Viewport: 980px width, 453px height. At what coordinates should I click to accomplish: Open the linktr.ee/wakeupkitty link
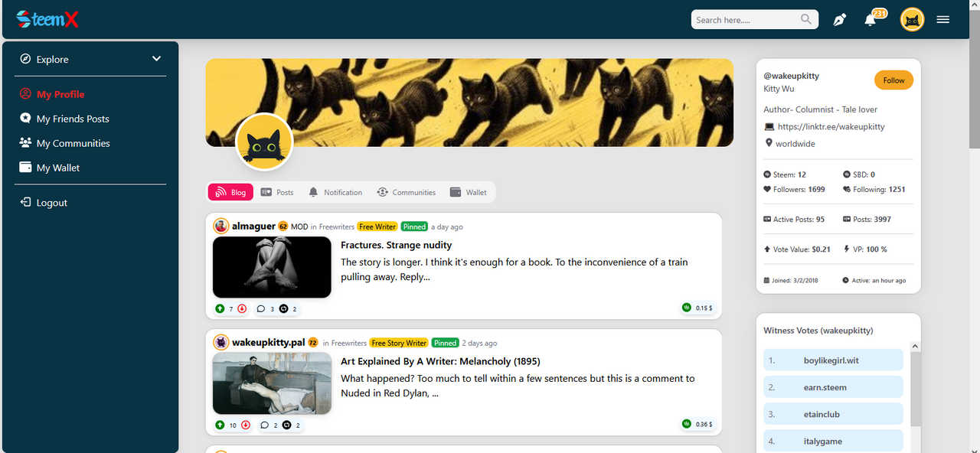pos(831,126)
